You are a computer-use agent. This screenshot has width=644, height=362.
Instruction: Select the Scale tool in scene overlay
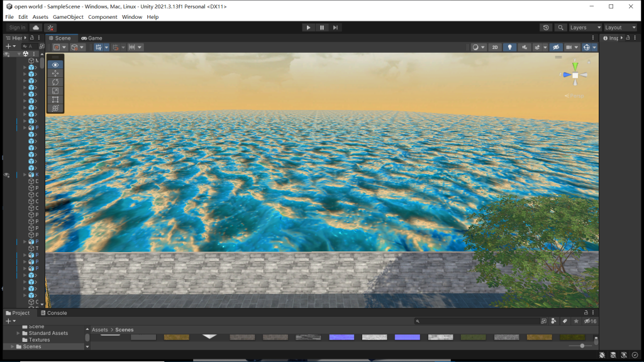(x=55, y=91)
